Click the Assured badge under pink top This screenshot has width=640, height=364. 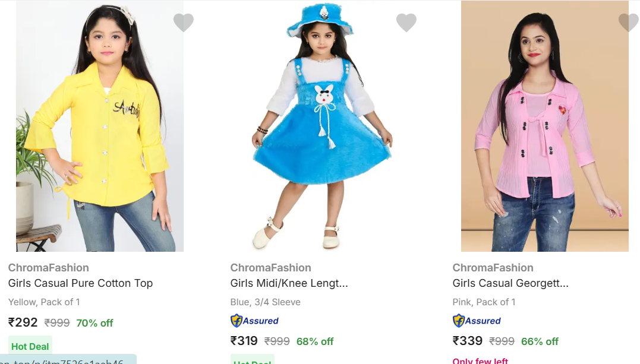(477, 321)
